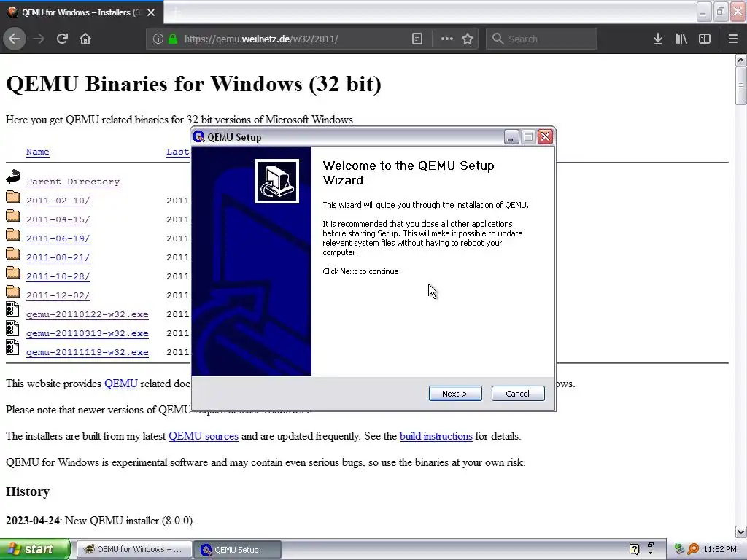Sort listing by Name column

click(x=38, y=152)
